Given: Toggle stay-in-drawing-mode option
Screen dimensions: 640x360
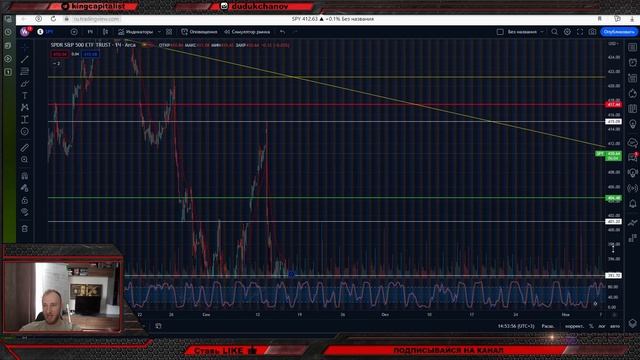Looking at the screenshot, I should [x=24, y=188].
